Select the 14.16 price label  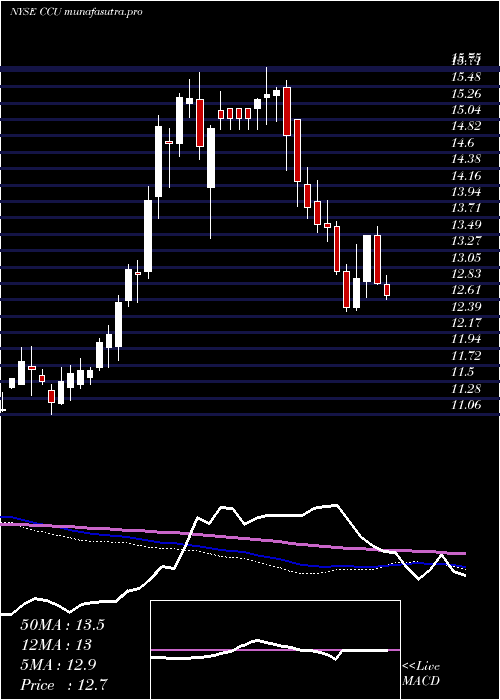tap(466, 175)
